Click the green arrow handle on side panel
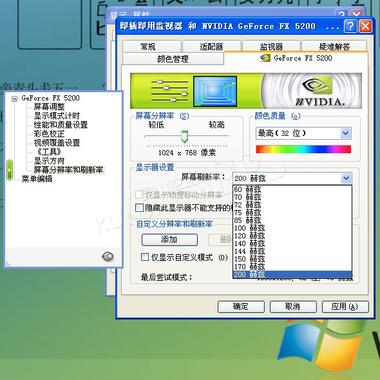Screen dimensions: 380x380 point(9,170)
